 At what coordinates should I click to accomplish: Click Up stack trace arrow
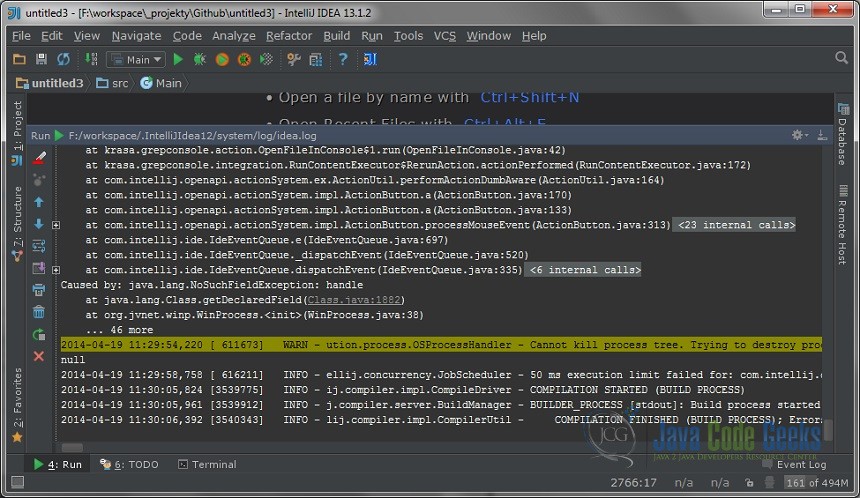coord(39,202)
